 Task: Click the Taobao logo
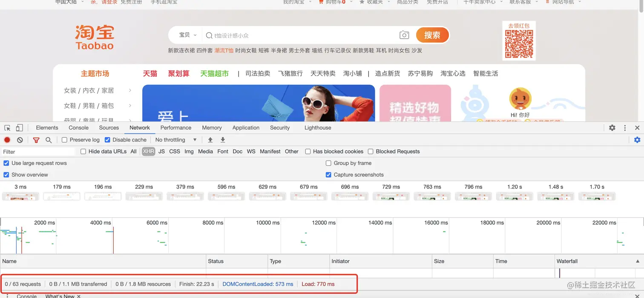(x=95, y=38)
